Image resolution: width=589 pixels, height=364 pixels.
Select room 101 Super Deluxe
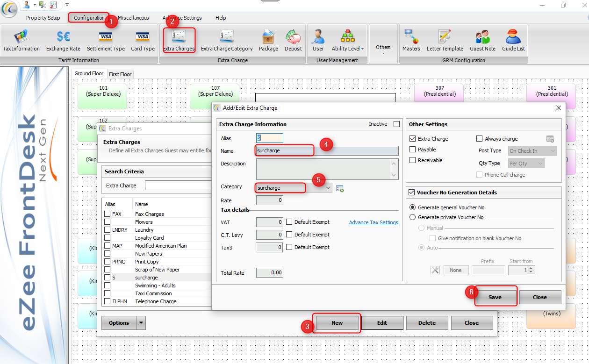pyautogui.click(x=102, y=96)
